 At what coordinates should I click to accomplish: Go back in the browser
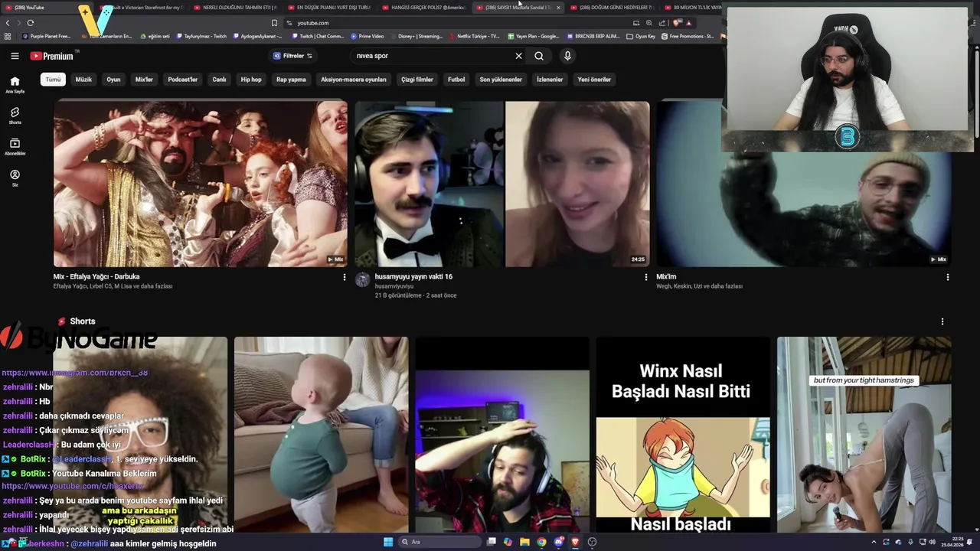pos(8,23)
